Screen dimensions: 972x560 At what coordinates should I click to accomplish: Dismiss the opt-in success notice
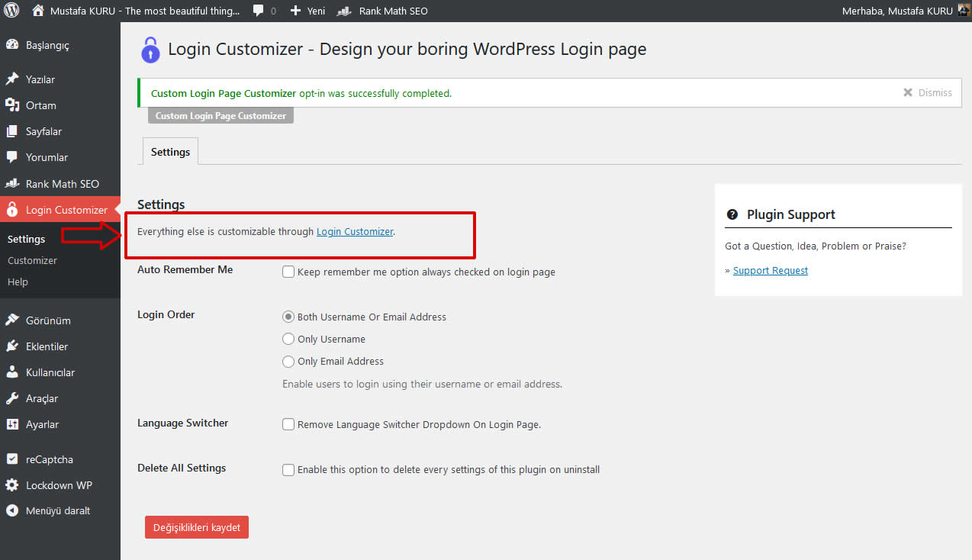coord(928,92)
